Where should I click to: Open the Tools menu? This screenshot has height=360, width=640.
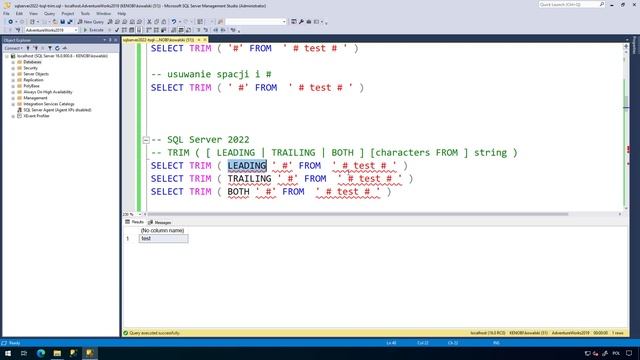click(85, 13)
